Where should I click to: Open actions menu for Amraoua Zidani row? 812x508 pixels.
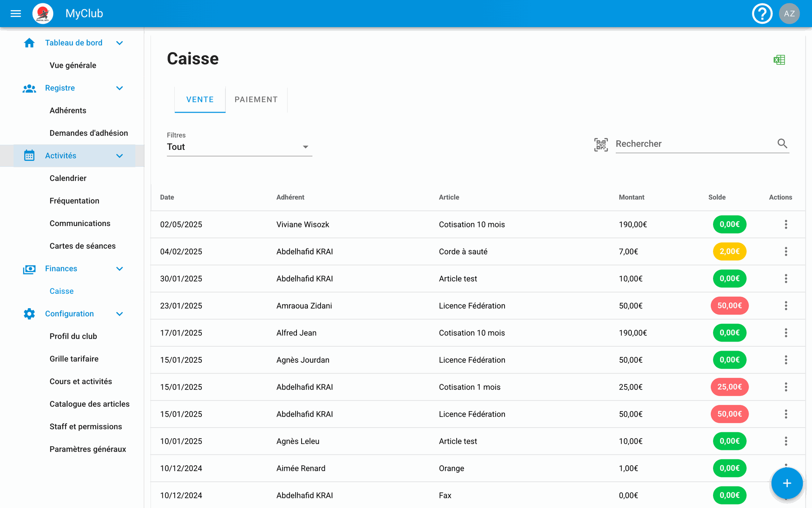[x=786, y=306]
